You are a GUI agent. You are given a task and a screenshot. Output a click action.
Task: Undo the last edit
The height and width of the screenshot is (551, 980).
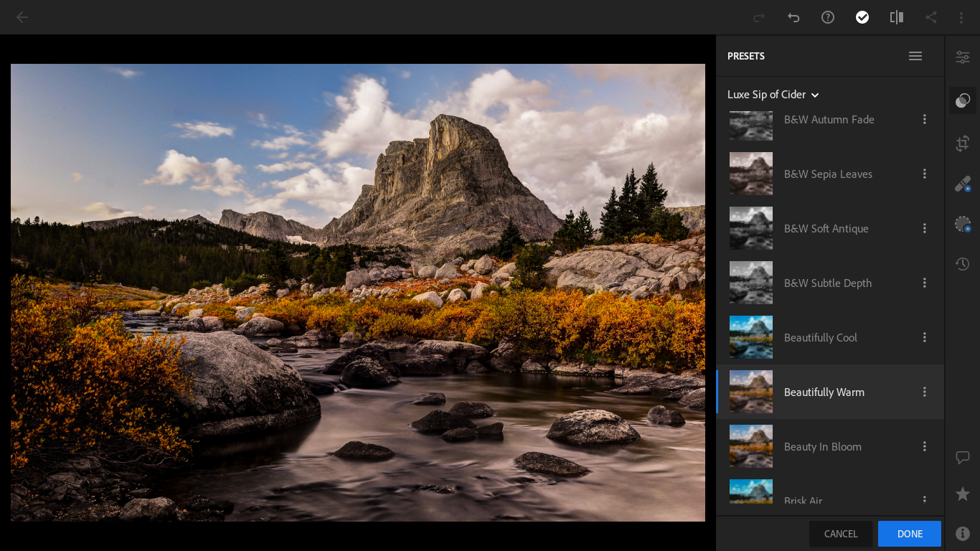(793, 17)
